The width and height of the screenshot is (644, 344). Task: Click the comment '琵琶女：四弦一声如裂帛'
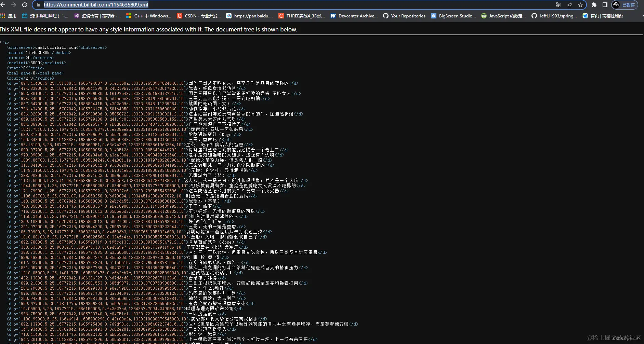(217, 129)
